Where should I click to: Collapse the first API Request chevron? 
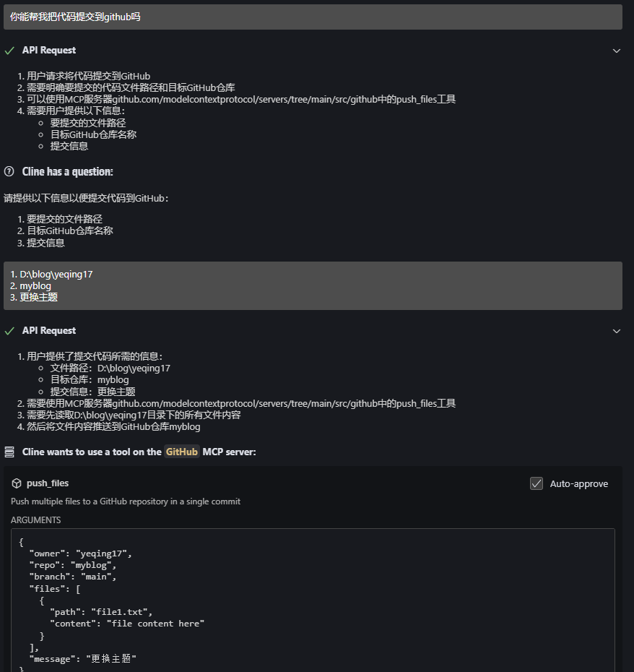tap(617, 51)
